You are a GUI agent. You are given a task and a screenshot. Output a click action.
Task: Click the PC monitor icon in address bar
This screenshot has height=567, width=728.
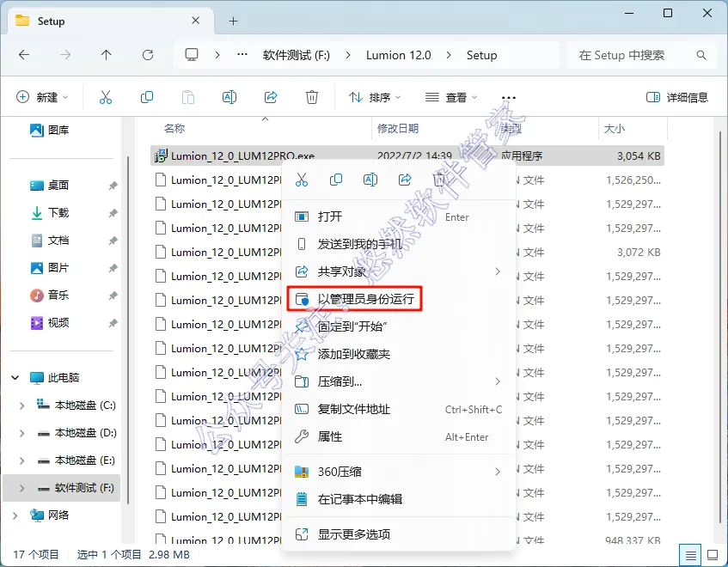[x=192, y=55]
